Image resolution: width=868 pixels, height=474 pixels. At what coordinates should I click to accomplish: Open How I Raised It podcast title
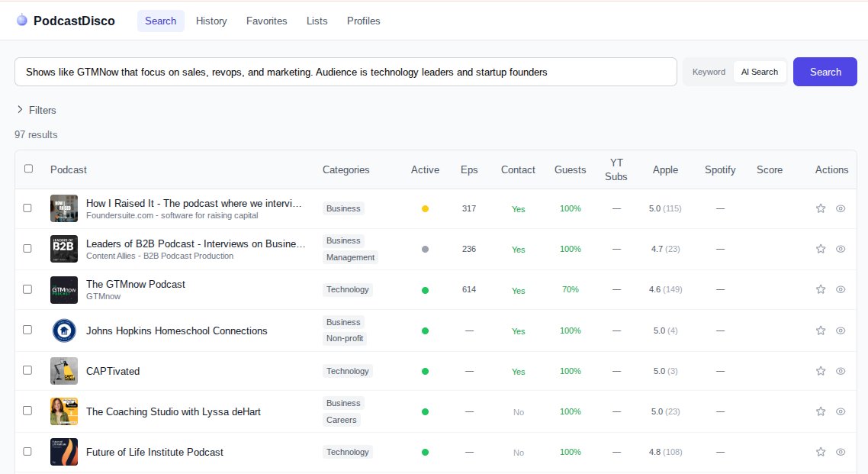(x=194, y=203)
